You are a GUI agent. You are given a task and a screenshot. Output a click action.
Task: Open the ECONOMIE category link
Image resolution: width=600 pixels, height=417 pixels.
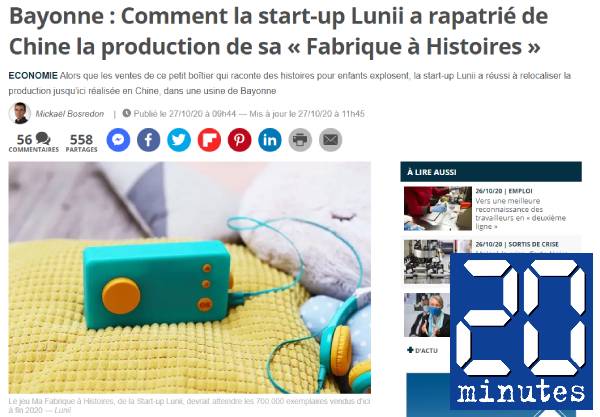(33, 76)
